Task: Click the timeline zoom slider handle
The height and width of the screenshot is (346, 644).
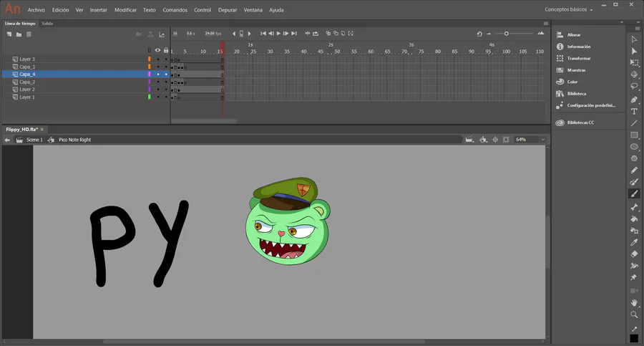Action: coord(507,34)
